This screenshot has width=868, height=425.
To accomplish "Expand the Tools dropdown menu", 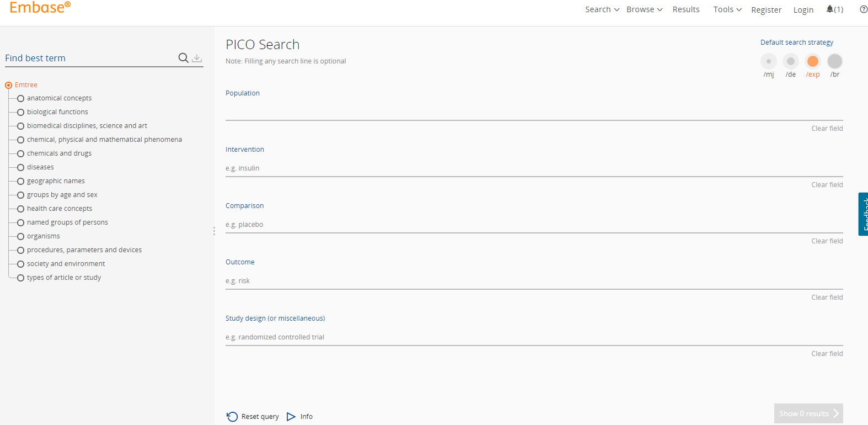I will point(727,9).
